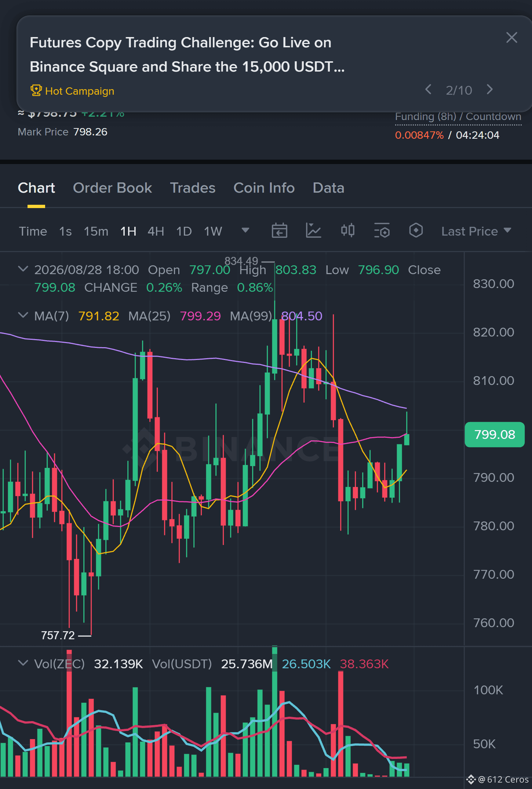Select the Chart tab

pos(36,188)
